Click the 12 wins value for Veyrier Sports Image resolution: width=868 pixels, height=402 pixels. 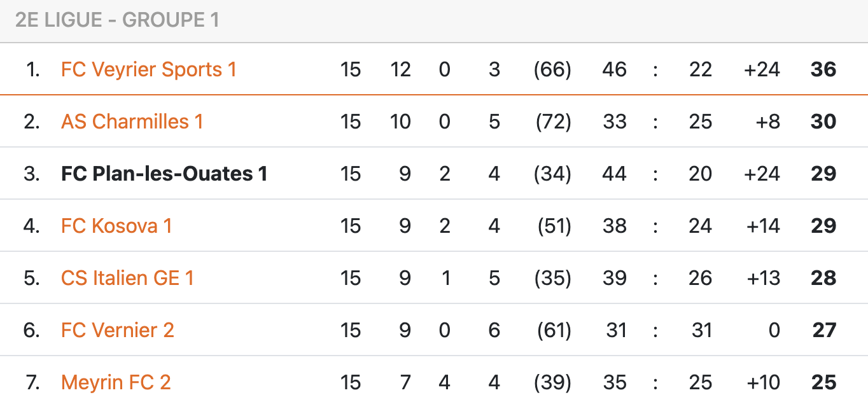400,69
